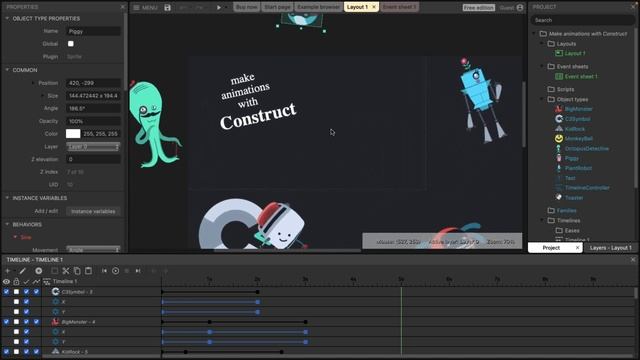Collapse Object Type Properties section
Viewport: 640px width, 360px height.
click(x=7, y=18)
